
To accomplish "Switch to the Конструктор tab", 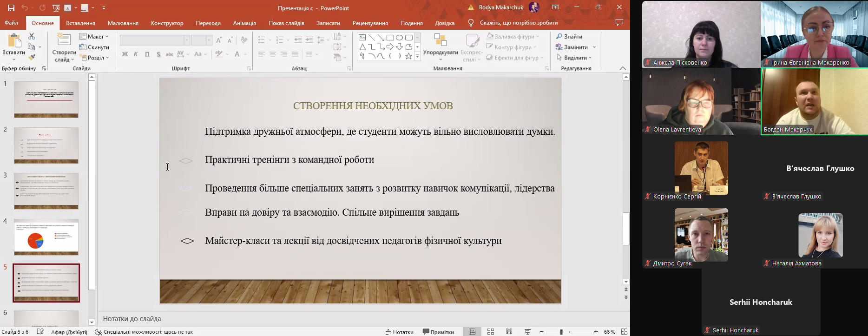I will (167, 23).
